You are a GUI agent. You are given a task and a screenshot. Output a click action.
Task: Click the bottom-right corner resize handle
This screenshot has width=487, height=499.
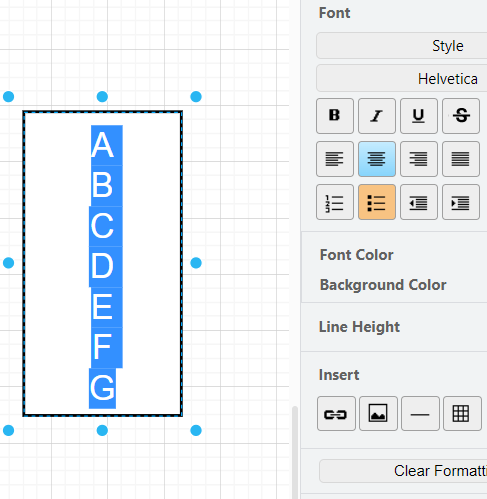(x=196, y=430)
